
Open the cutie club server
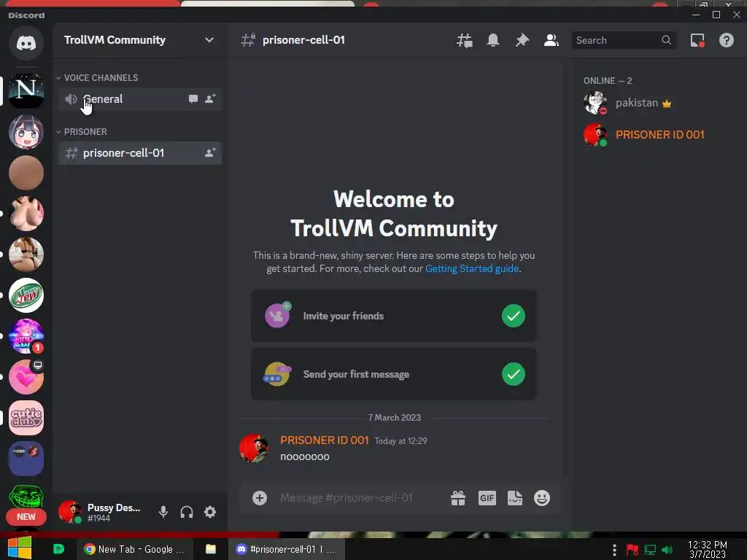pyautogui.click(x=26, y=418)
